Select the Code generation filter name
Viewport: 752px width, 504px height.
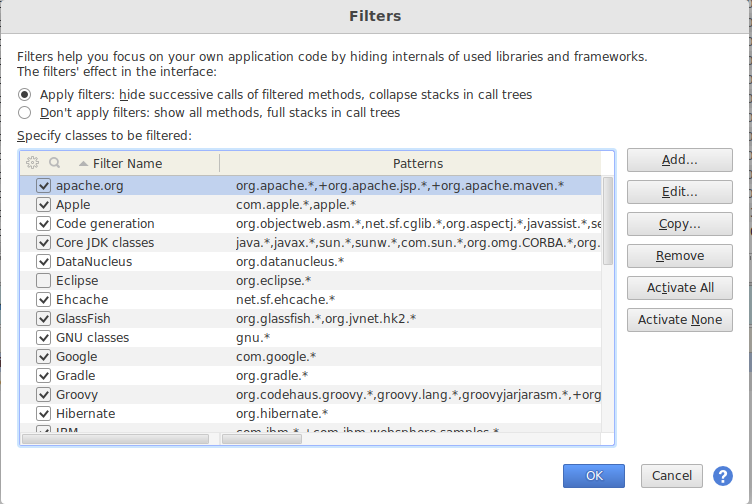click(x=105, y=223)
